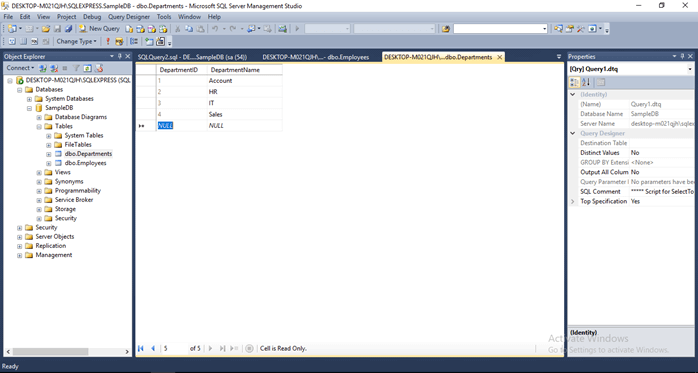Click the Add/Remove Group By icon
The height and width of the screenshot is (373, 698).
[x=134, y=41]
